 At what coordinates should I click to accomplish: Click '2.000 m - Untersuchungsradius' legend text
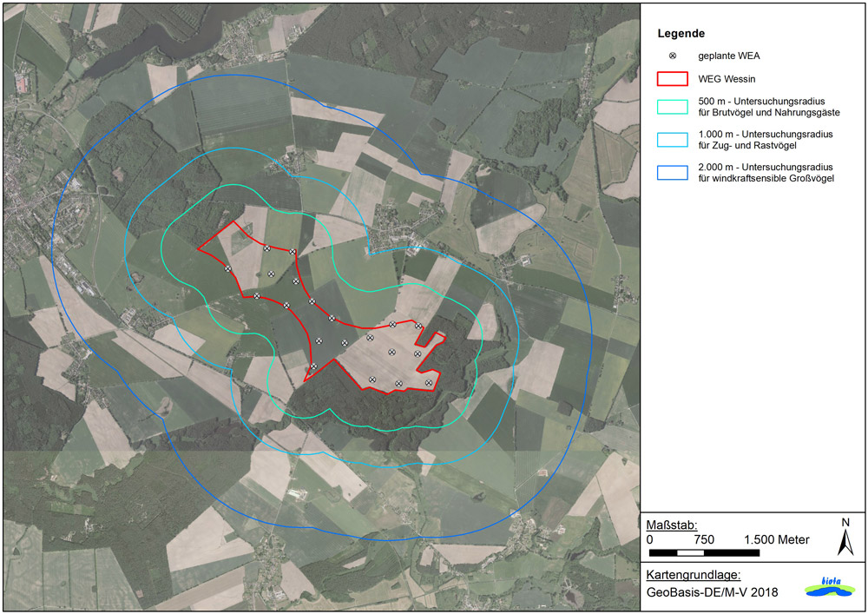pos(766,167)
